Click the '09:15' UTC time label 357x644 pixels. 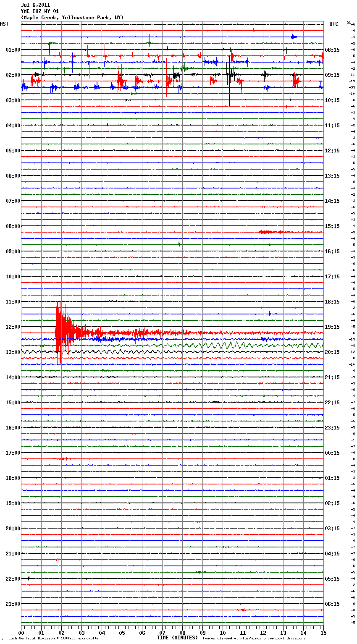coord(332,75)
